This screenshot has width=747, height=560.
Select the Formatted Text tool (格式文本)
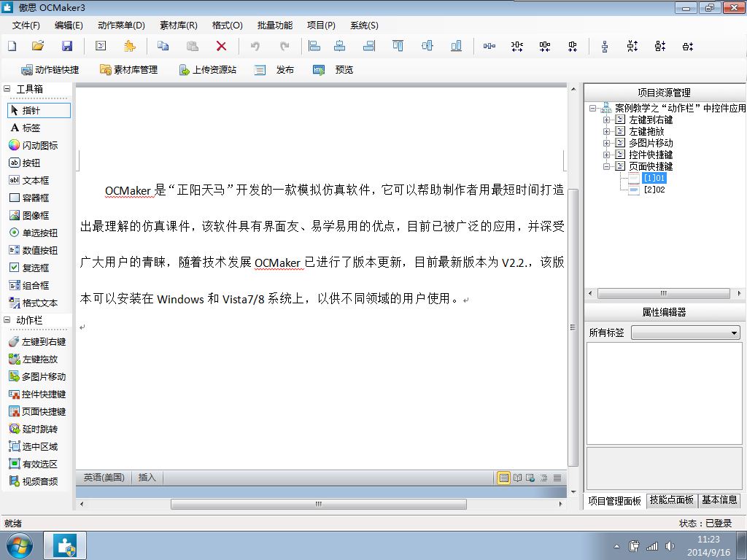tap(34, 303)
